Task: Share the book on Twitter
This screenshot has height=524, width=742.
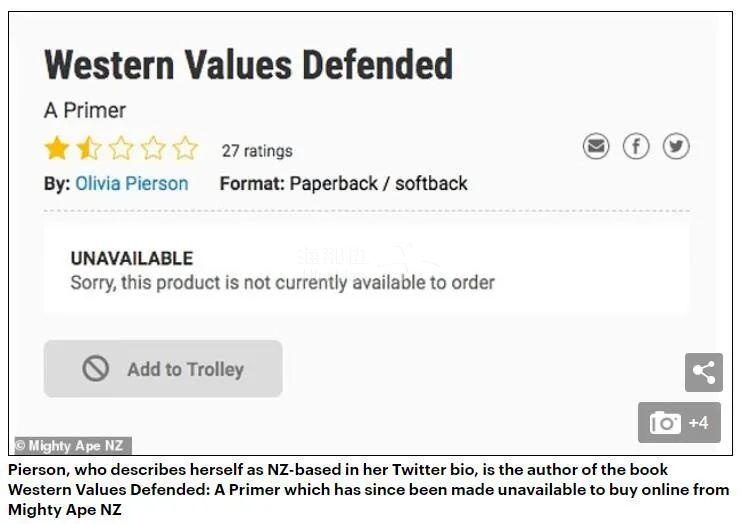Action: point(676,147)
